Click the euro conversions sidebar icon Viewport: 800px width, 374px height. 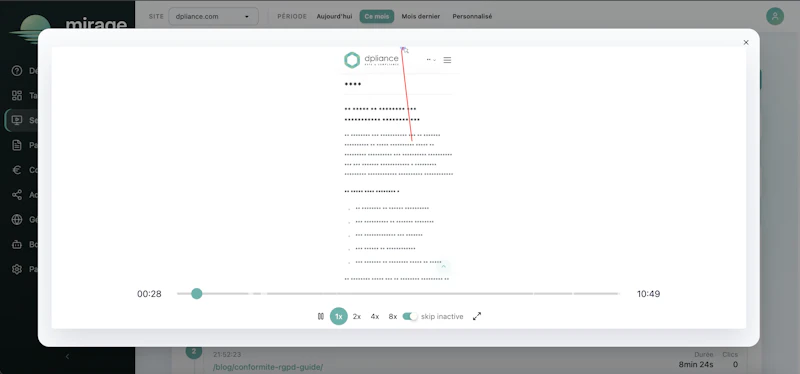(x=17, y=170)
